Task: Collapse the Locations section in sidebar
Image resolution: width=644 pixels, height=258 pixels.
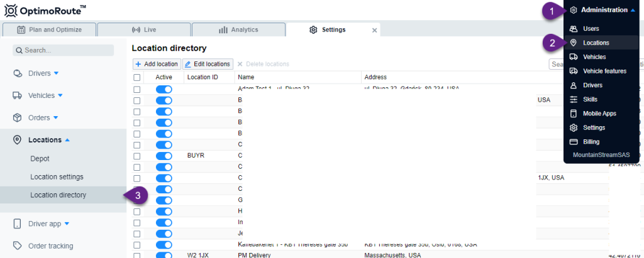Action: (67, 140)
